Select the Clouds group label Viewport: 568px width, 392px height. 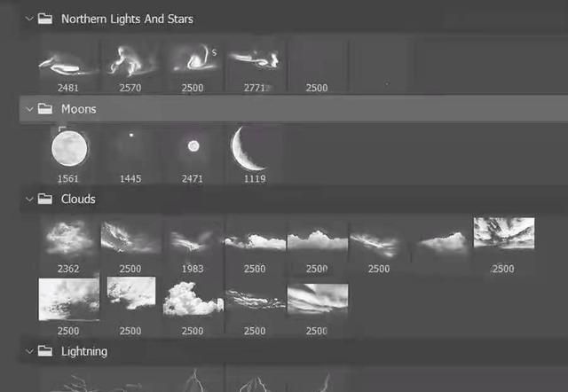point(78,199)
